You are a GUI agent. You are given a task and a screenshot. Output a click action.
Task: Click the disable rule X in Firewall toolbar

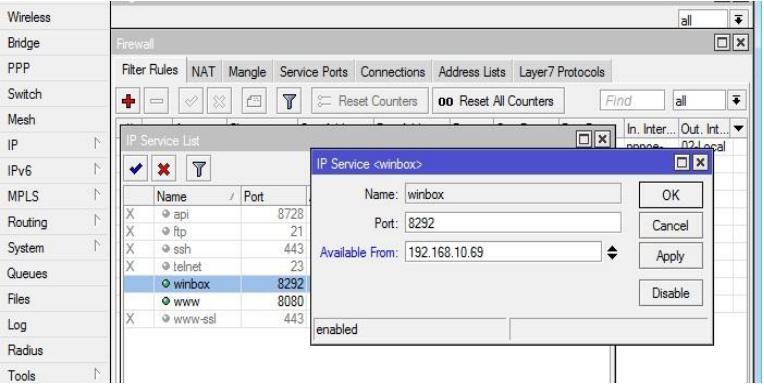pyautogui.click(x=219, y=101)
